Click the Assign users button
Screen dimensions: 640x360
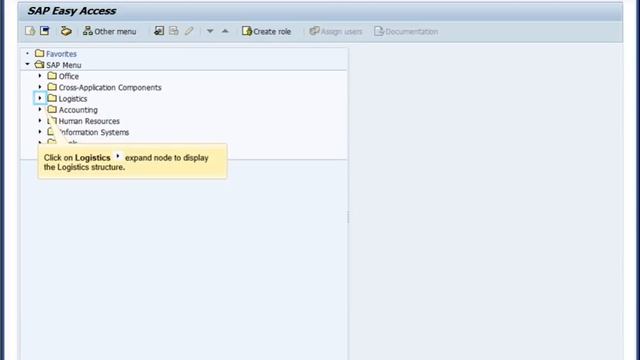pyautogui.click(x=336, y=31)
